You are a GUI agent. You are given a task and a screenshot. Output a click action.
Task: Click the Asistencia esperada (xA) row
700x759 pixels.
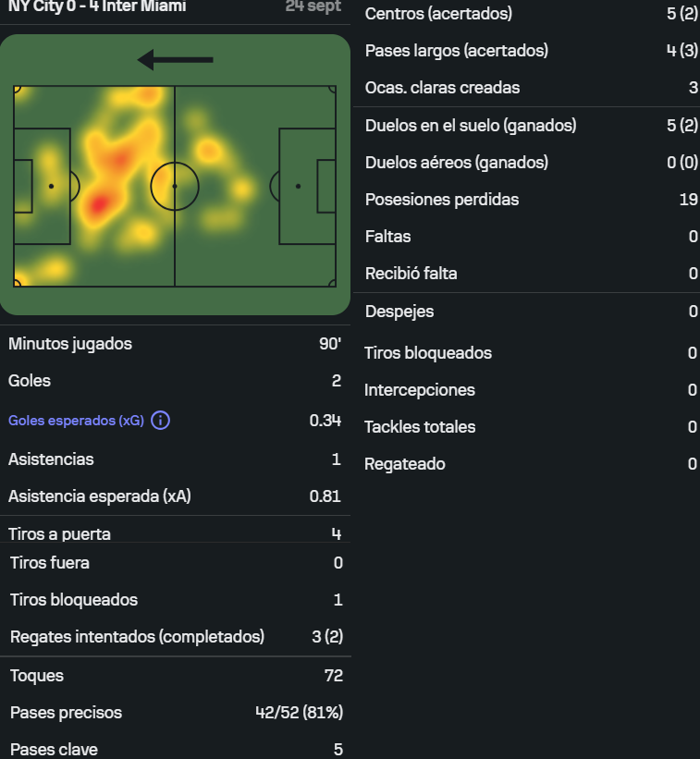click(x=175, y=496)
